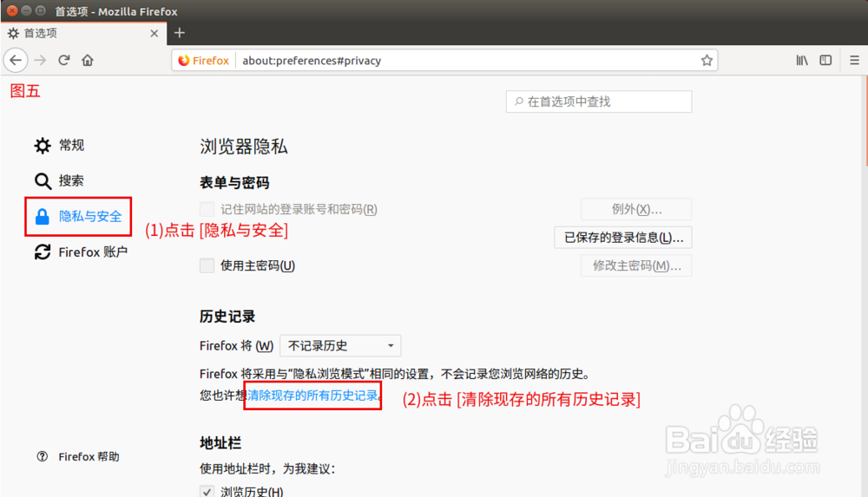Viewport: 868px width, 497px height.
Task: Open the Firefox home page icon
Action: point(88,61)
